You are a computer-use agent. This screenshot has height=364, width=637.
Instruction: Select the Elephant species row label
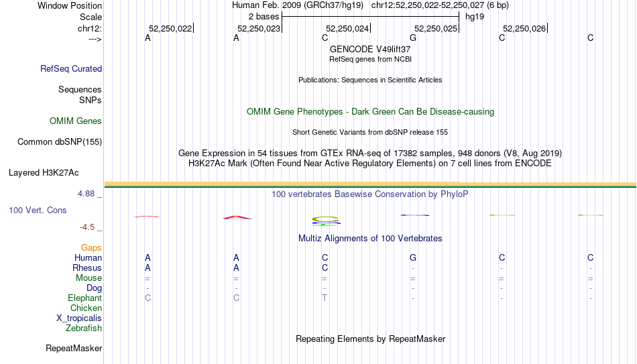point(85,298)
